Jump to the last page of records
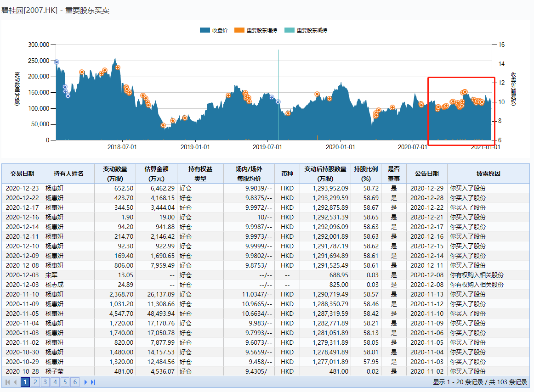This screenshot has height=392, width=534. pyautogui.click(x=93, y=382)
